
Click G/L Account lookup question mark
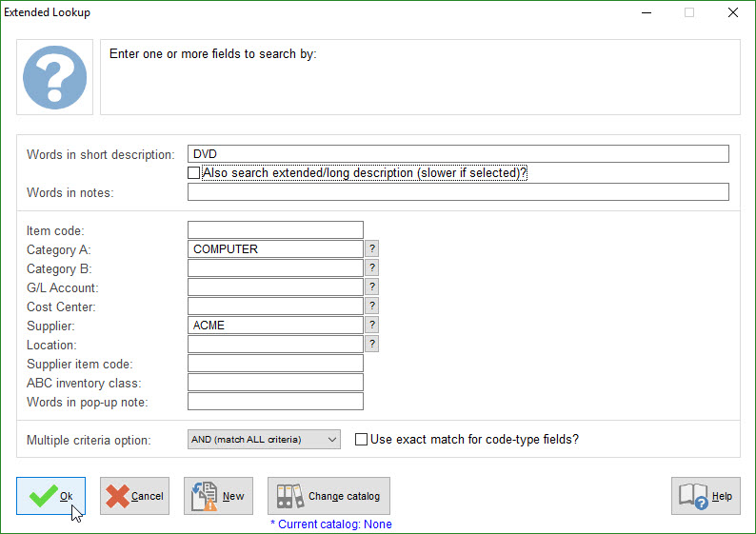pos(372,287)
